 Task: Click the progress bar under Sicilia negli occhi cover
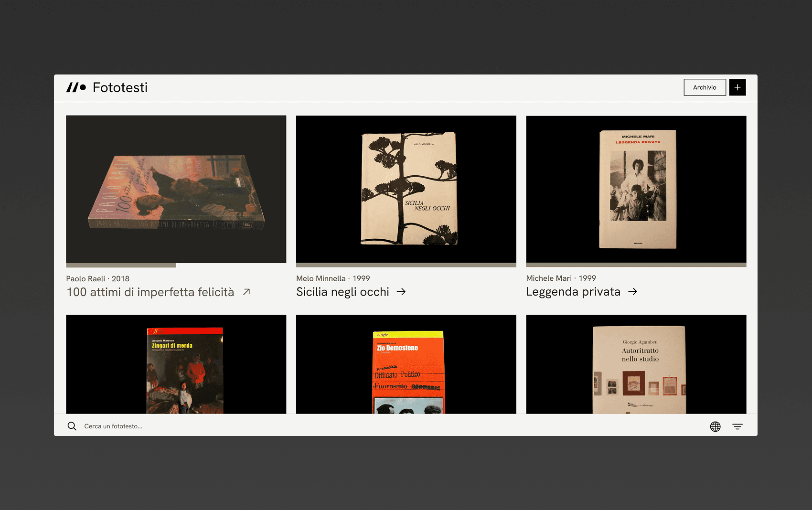click(x=406, y=265)
